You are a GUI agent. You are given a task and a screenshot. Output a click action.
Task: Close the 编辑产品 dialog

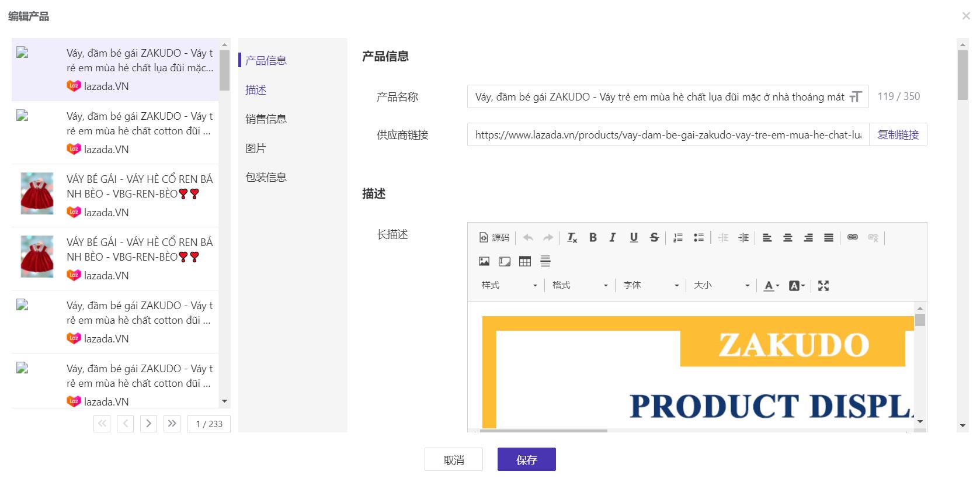point(966,16)
